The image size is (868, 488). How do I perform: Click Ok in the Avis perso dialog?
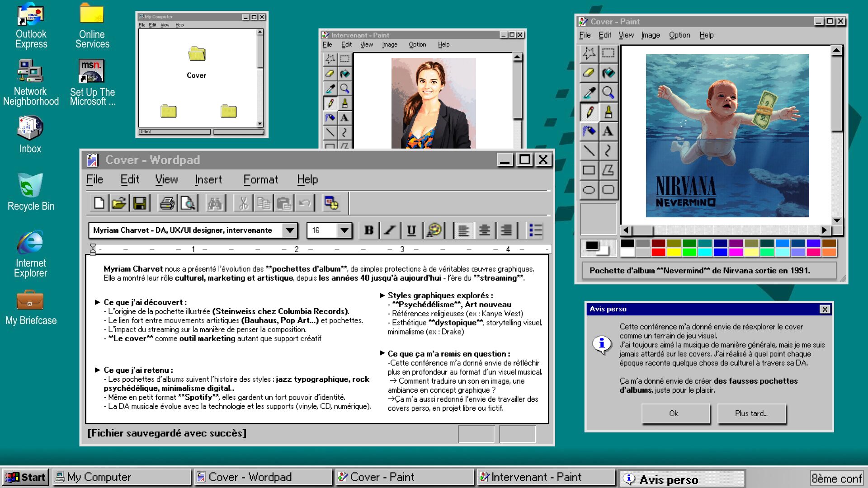[675, 413]
